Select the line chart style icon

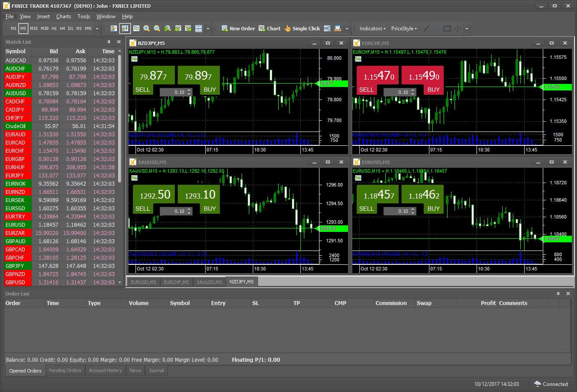[136, 29]
